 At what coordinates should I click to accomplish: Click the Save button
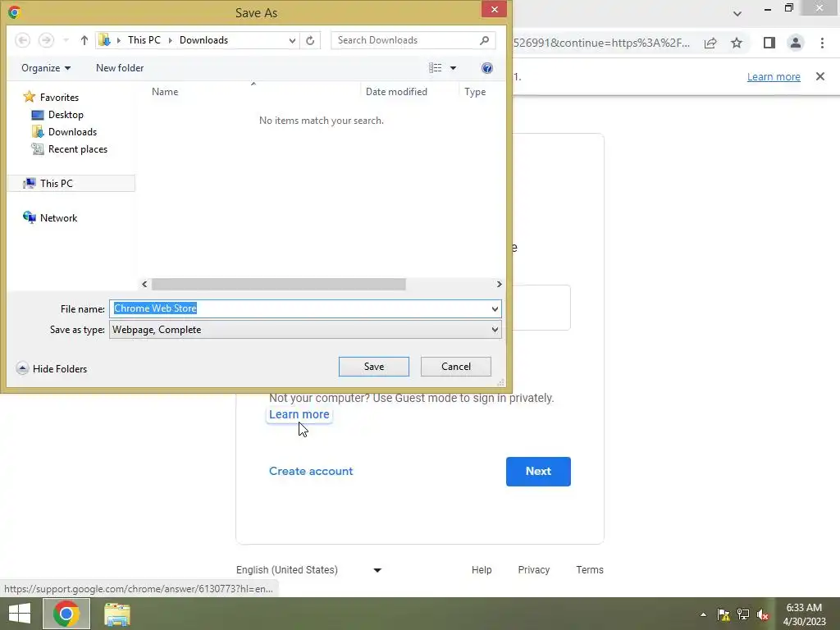(x=374, y=367)
